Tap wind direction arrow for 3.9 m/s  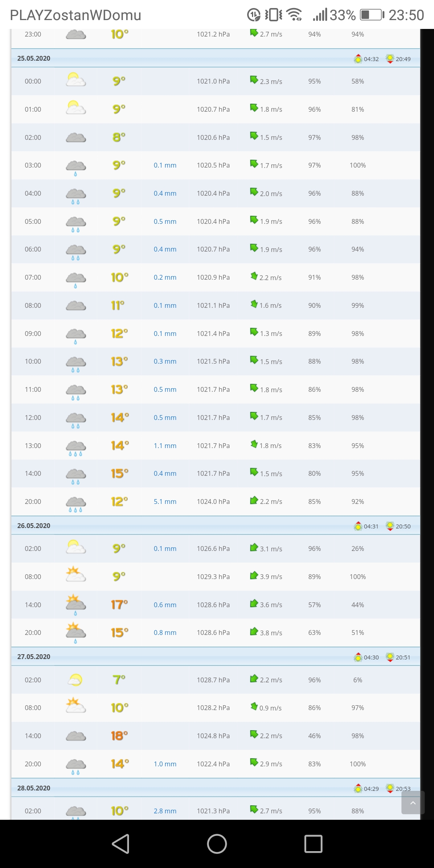coord(254,576)
